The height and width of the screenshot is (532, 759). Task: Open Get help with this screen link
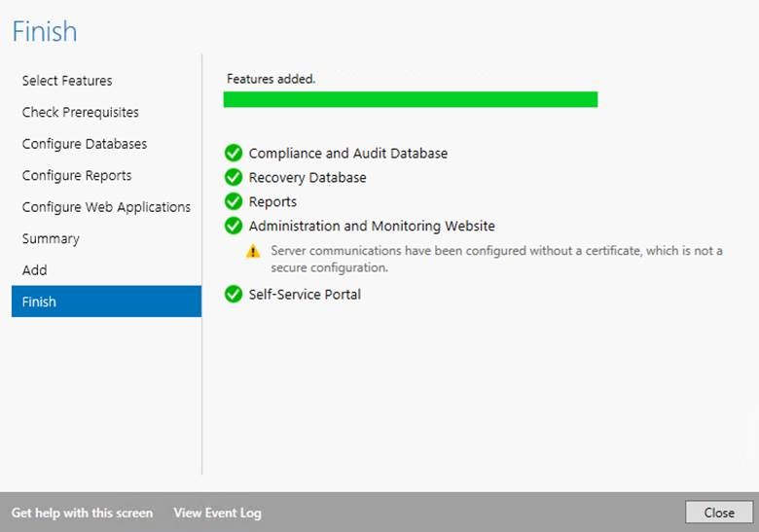tap(82, 513)
